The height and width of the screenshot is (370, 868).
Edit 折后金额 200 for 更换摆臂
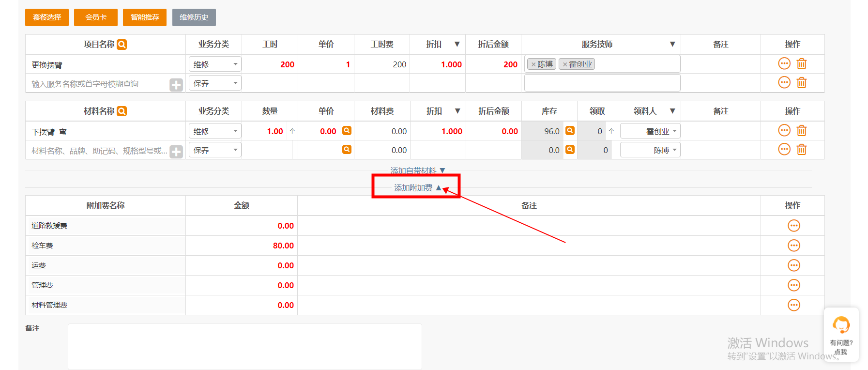click(x=493, y=64)
